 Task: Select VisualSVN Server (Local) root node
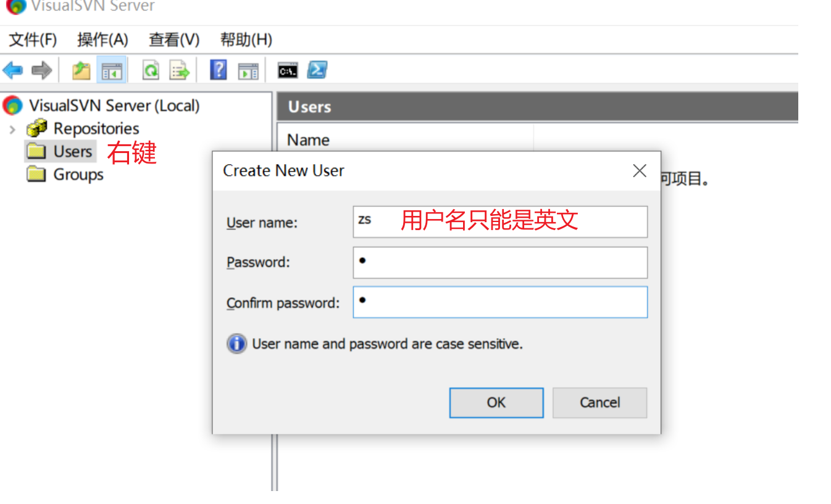[114, 105]
